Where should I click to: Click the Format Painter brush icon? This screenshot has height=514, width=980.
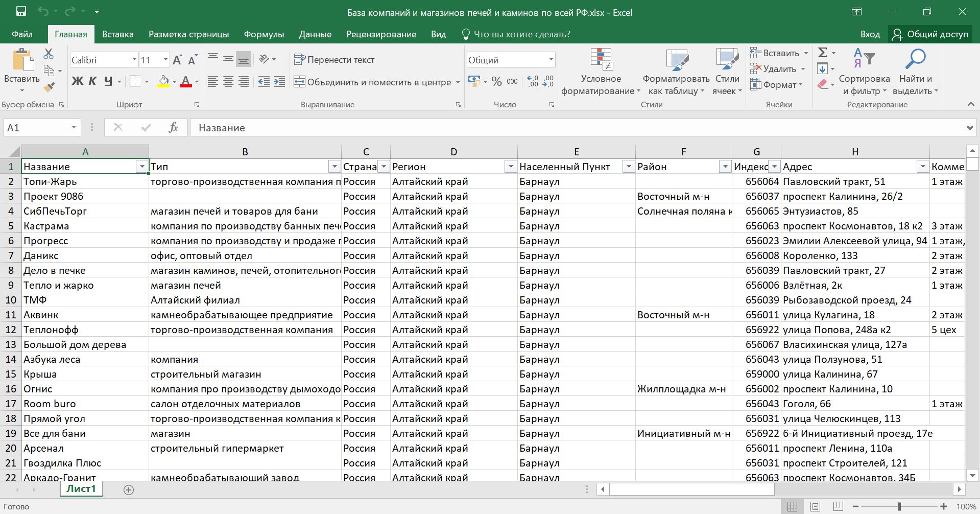49,87
